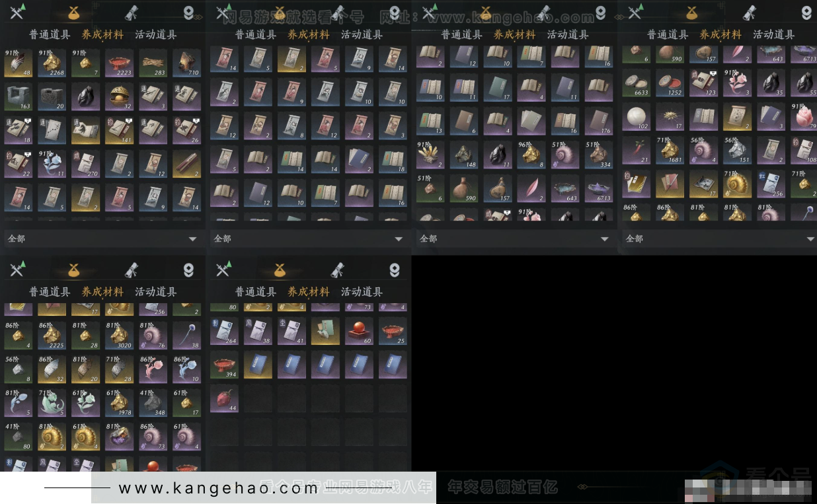This screenshot has width=817, height=504.
Task: Click the 71阶 gold ore with 1681
Action: tap(670, 150)
